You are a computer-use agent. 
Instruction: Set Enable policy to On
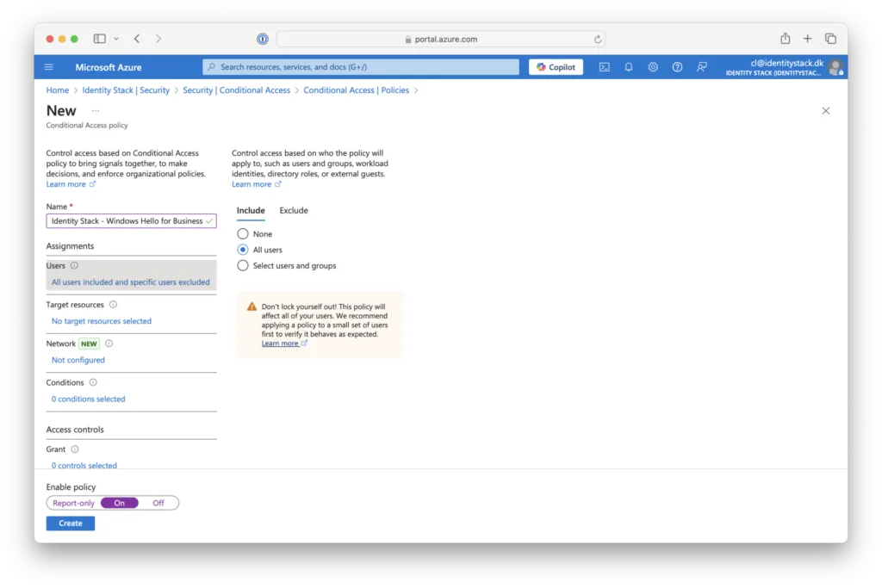tap(119, 503)
